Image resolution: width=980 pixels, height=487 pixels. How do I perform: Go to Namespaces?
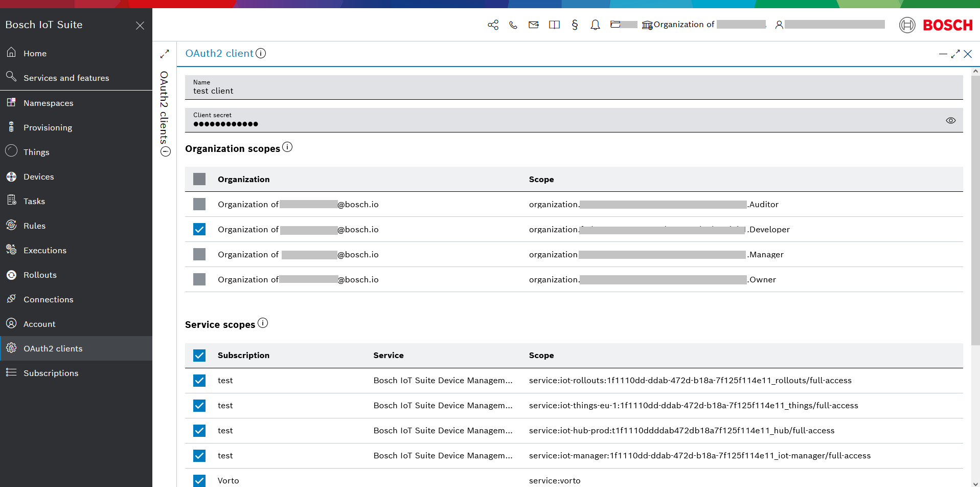click(76, 103)
